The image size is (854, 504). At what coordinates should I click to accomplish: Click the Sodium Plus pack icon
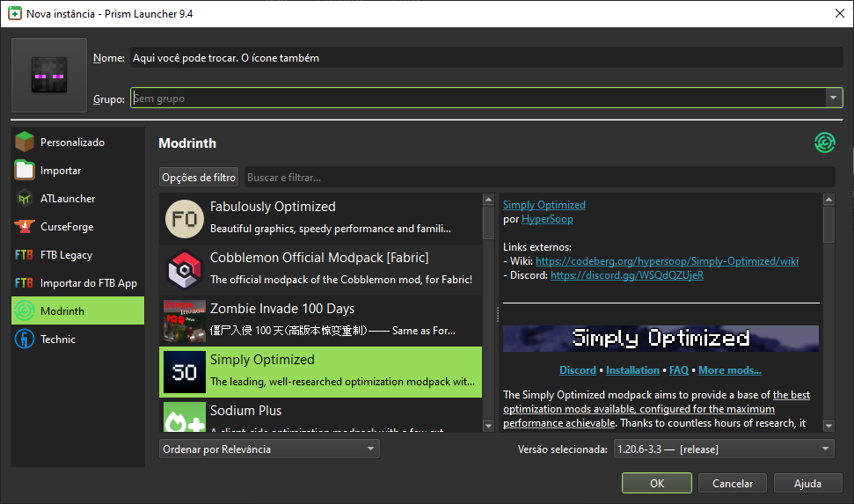[185, 418]
